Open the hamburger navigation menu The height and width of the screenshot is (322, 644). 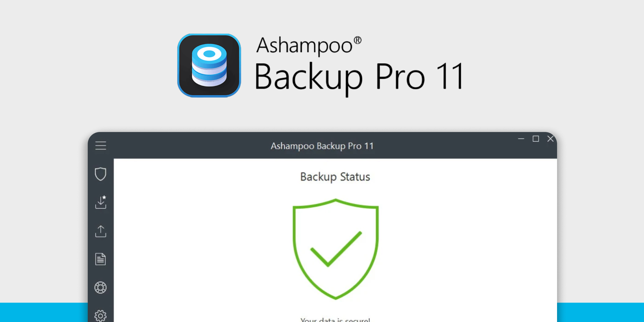tap(100, 146)
